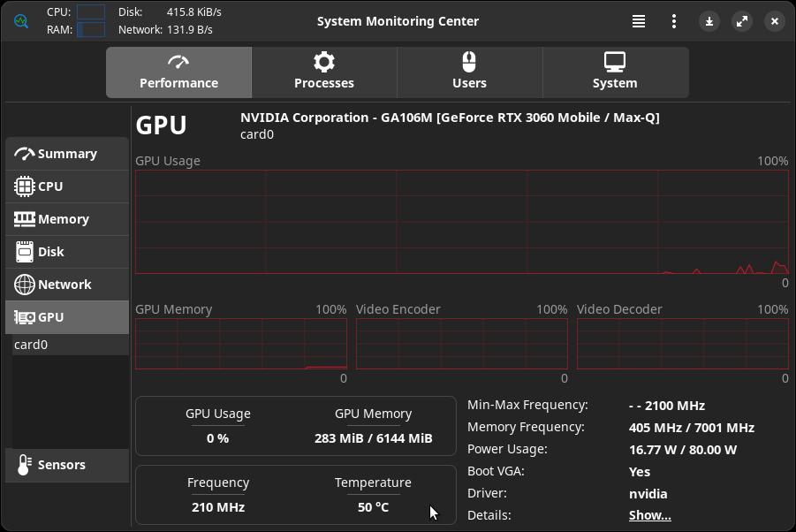Screen dimensions: 796x532
Task: Click the GPU Memory graph
Action: [240, 344]
